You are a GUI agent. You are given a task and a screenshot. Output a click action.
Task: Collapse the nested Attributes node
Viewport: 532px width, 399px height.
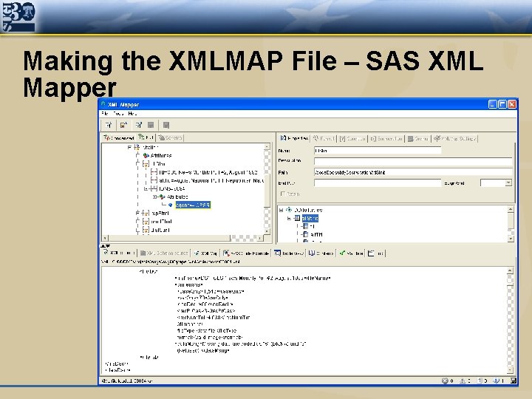coord(154,197)
